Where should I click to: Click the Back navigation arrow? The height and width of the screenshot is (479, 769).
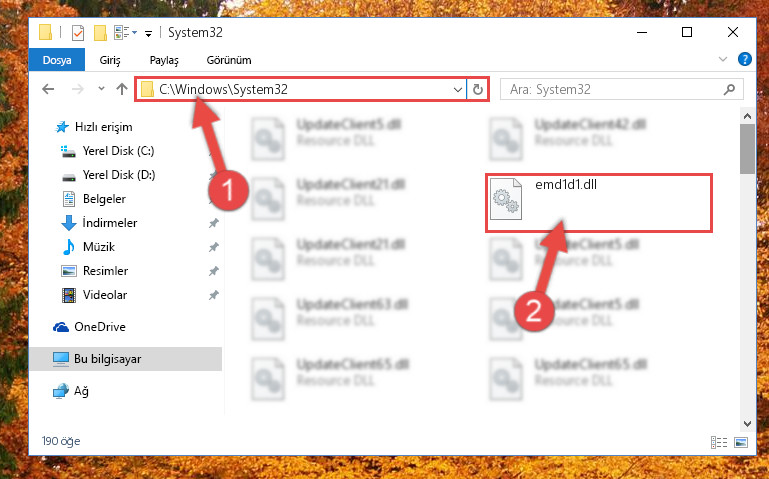coord(48,89)
